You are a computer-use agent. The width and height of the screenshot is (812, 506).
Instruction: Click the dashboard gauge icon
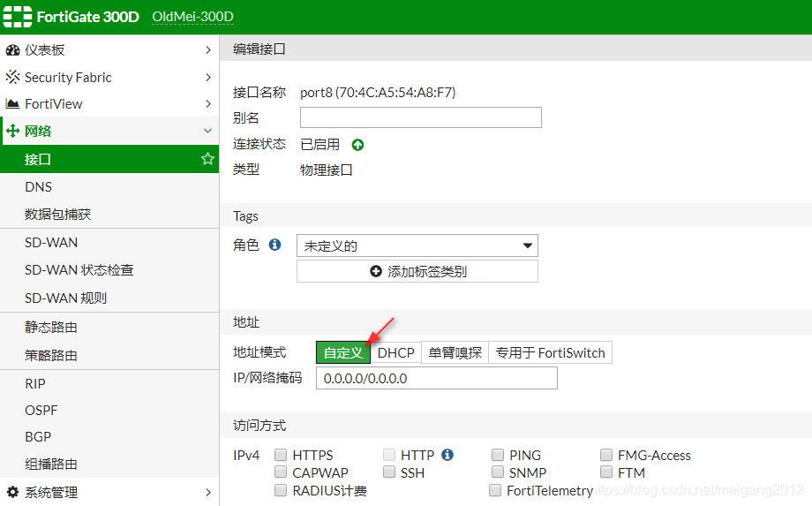point(12,50)
